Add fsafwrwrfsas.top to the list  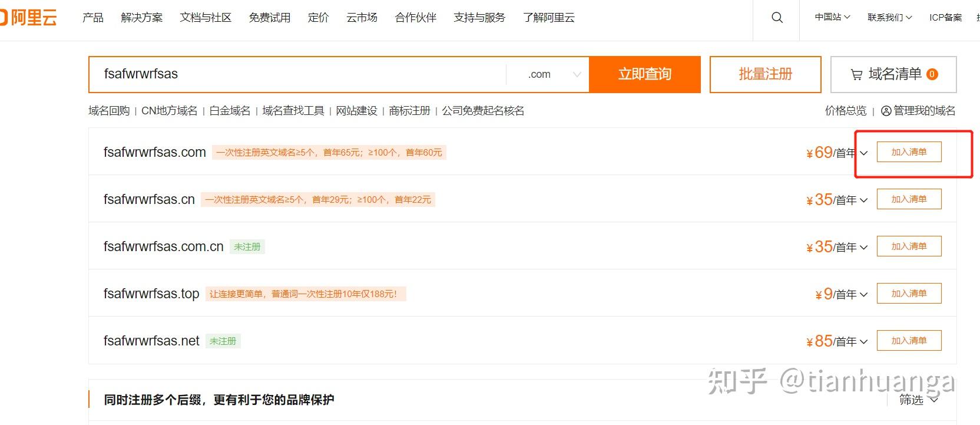909,294
